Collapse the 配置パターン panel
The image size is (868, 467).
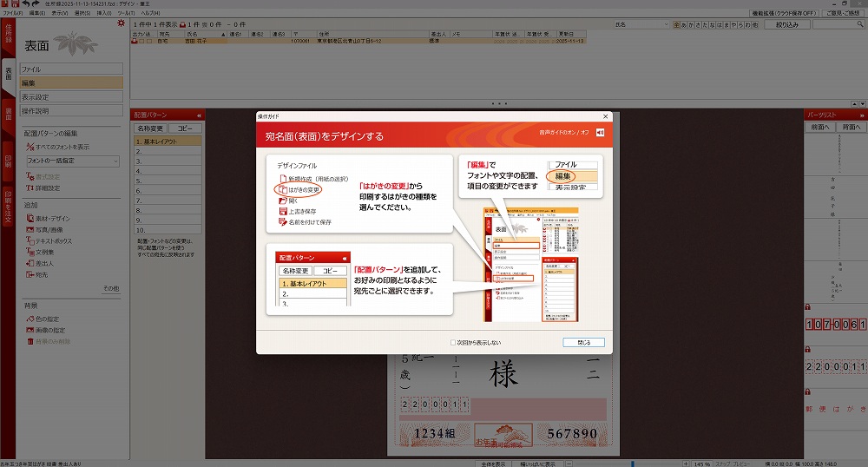(x=199, y=115)
